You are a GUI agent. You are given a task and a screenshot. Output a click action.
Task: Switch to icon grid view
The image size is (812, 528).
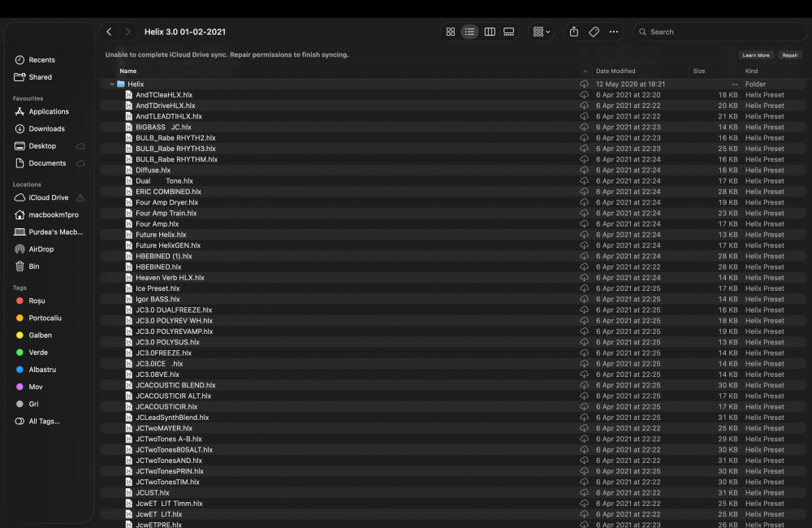click(451, 32)
